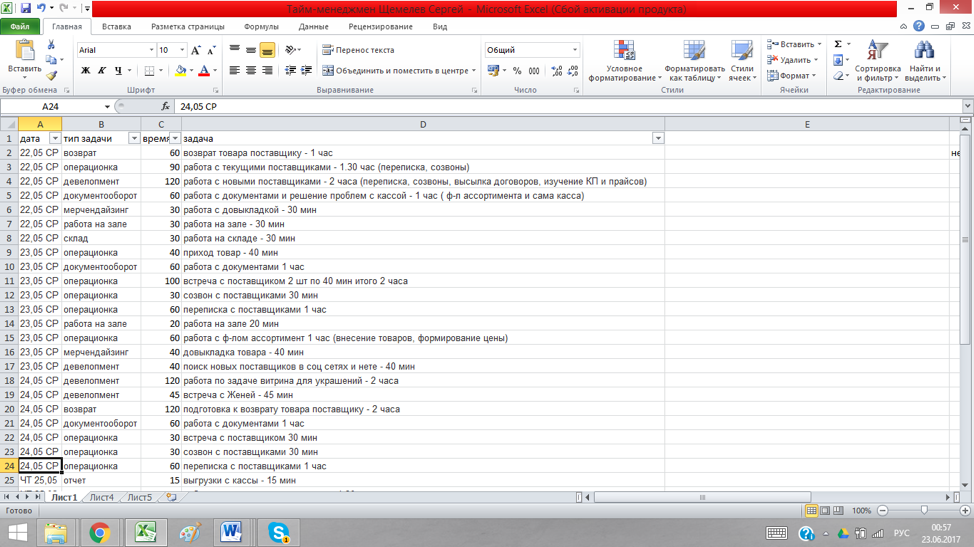974x547 pixels.
Task: Click the percent style icon
Action: pos(517,71)
